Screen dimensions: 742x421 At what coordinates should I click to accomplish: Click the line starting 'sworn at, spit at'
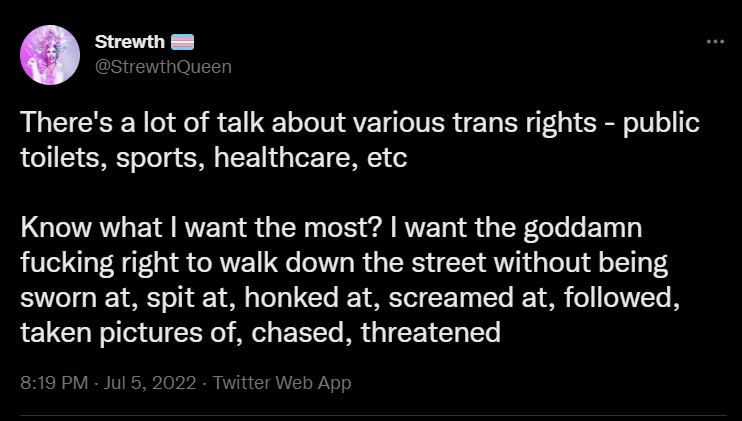coord(350,298)
